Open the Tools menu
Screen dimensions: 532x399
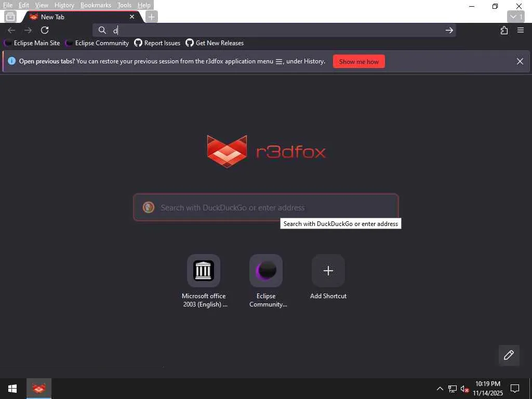click(124, 5)
